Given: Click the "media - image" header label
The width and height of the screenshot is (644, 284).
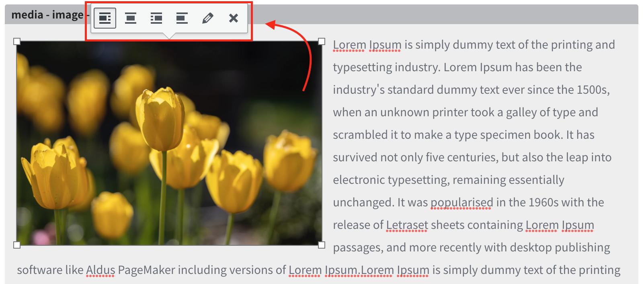Looking at the screenshot, I should pos(47,15).
